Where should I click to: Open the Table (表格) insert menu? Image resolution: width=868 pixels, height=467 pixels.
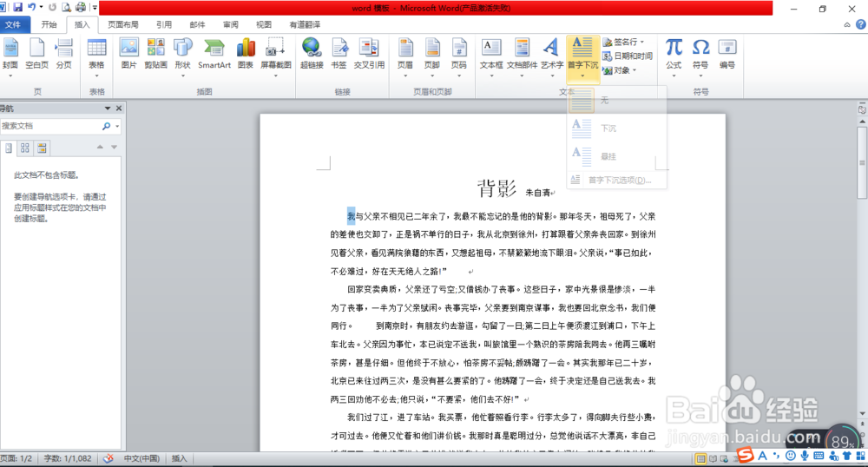pyautogui.click(x=96, y=56)
